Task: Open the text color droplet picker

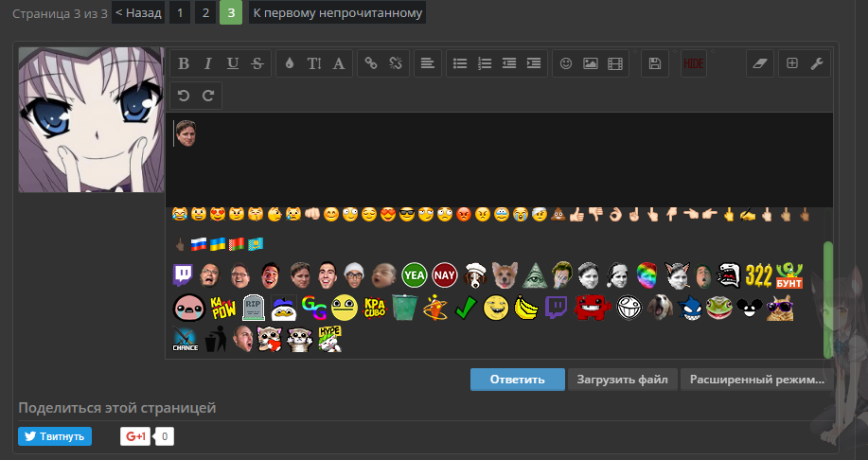Action: click(289, 63)
